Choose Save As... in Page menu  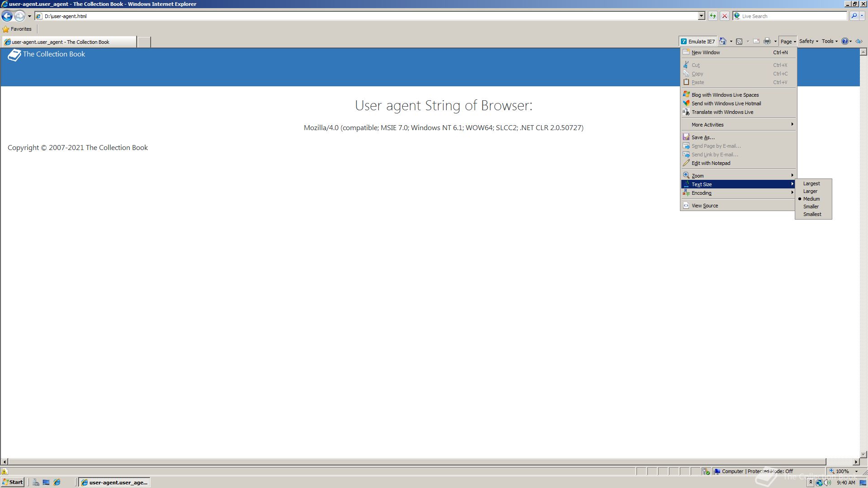(x=738, y=137)
